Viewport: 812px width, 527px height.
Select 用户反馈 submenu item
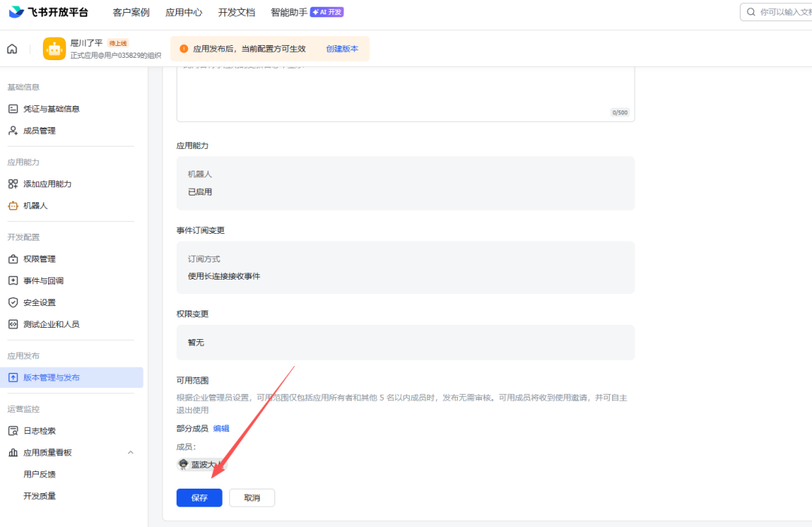point(39,474)
